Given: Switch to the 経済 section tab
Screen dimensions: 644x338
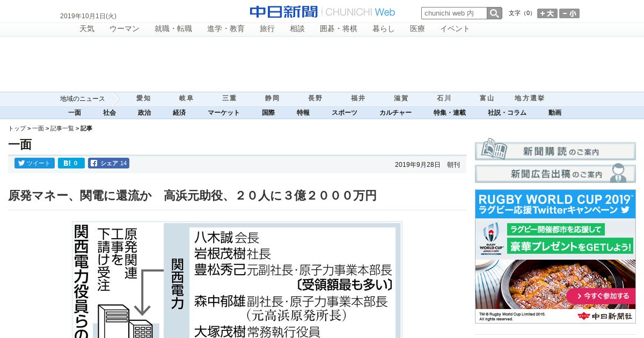Looking at the screenshot, I should (179, 113).
